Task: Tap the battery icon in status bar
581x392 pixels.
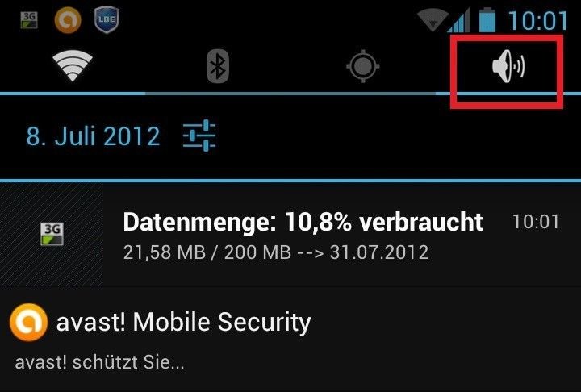Action: click(x=487, y=20)
